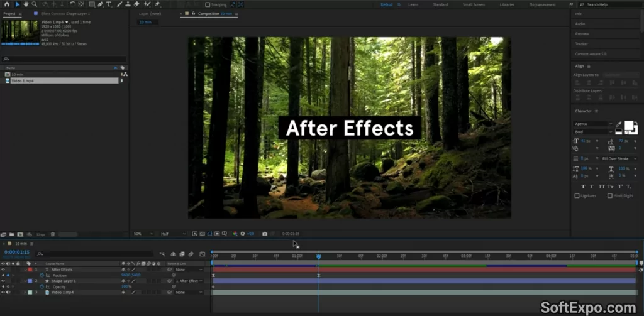This screenshot has width=644, height=316.
Task: Select the Horizontal Type tool
Action: tap(109, 4)
